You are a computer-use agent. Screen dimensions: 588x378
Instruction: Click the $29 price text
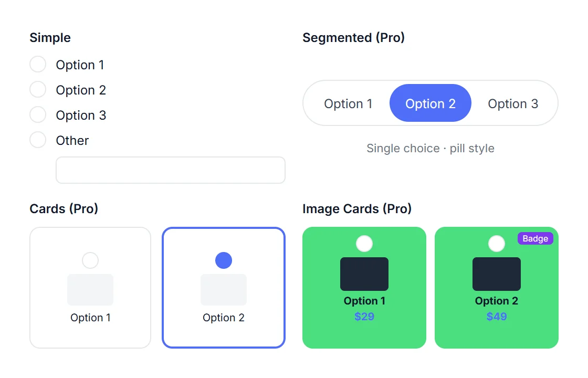coord(364,317)
